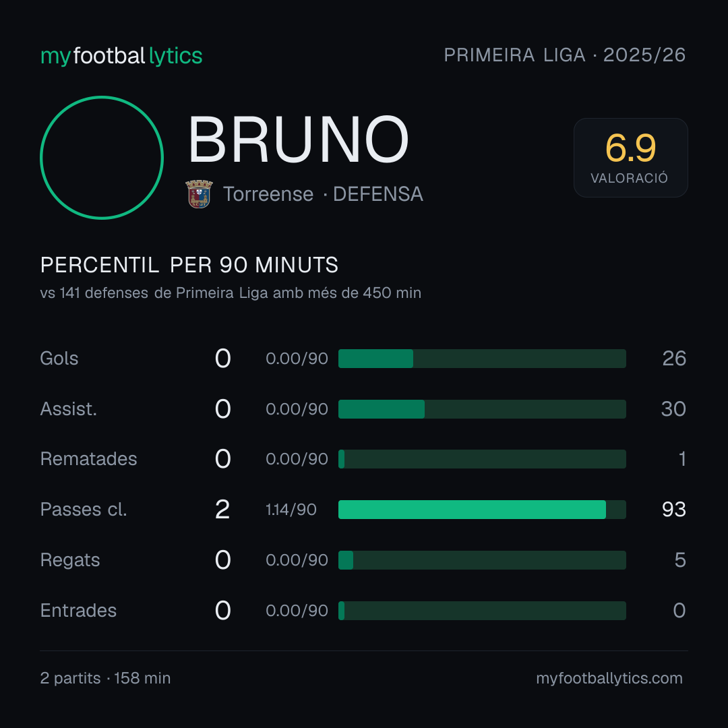
Task: Select the Primeira Liga 2025/26 header label
Action: click(x=565, y=55)
